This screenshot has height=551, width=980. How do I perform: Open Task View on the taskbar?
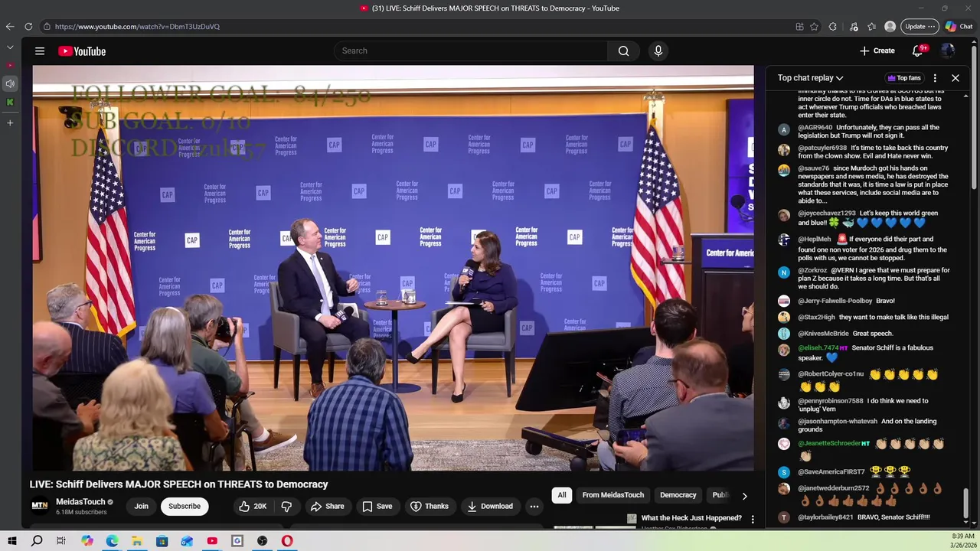pos(61,541)
